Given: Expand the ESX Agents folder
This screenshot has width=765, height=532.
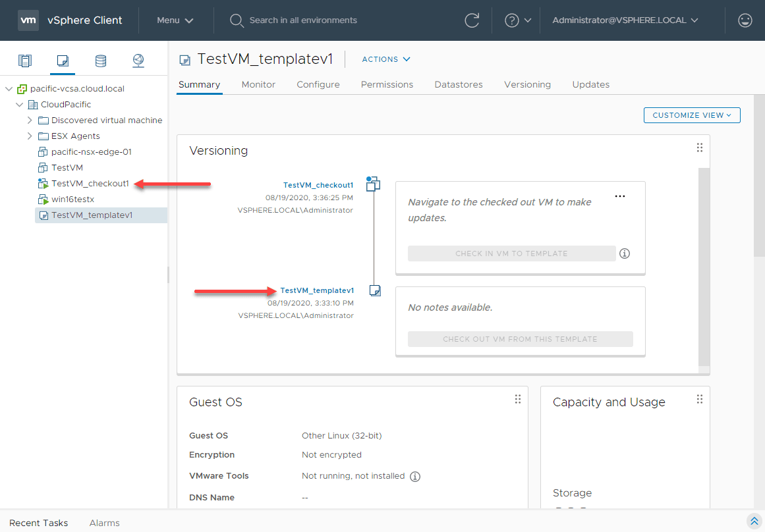Looking at the screenshot, I should point(30,136).
